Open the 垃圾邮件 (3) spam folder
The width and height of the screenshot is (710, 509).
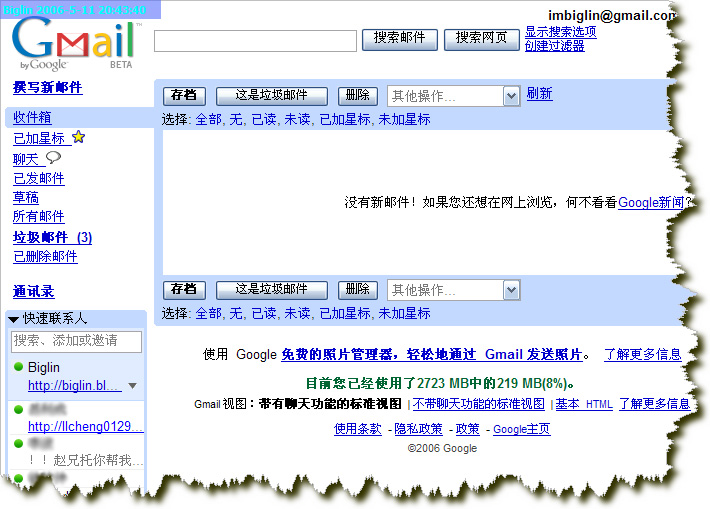pyautogui.click(x=52, y=237)
